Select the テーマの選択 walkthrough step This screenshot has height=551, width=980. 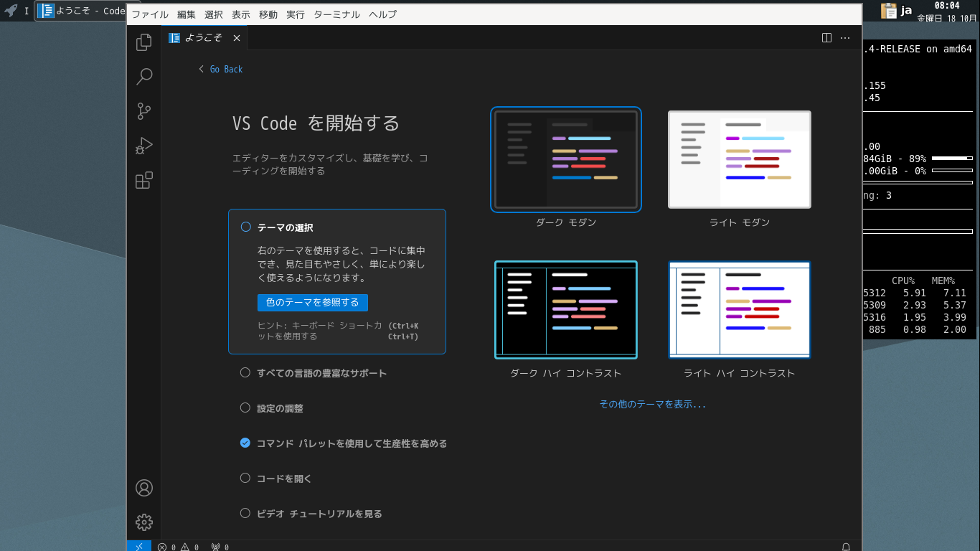(x=337, y=281)
